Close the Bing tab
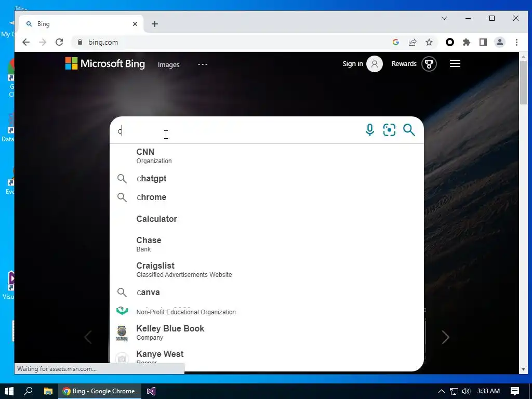This screenshot has height=399, width=532. (x=135, y=24)
